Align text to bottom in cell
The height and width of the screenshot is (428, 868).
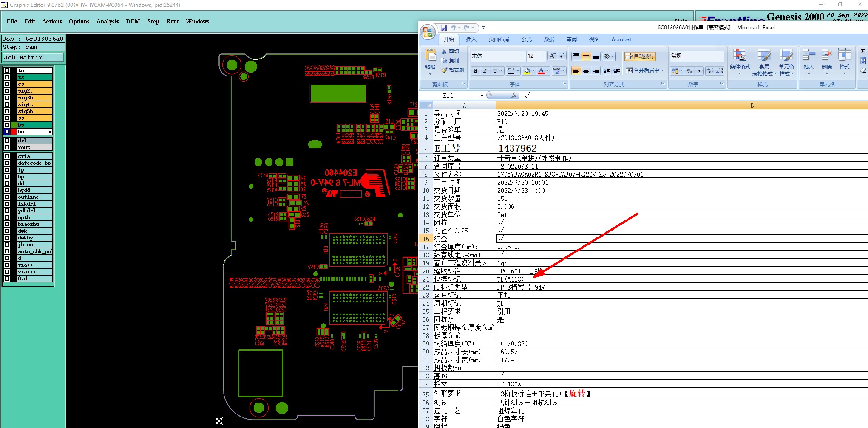click(x=596, y=56)
